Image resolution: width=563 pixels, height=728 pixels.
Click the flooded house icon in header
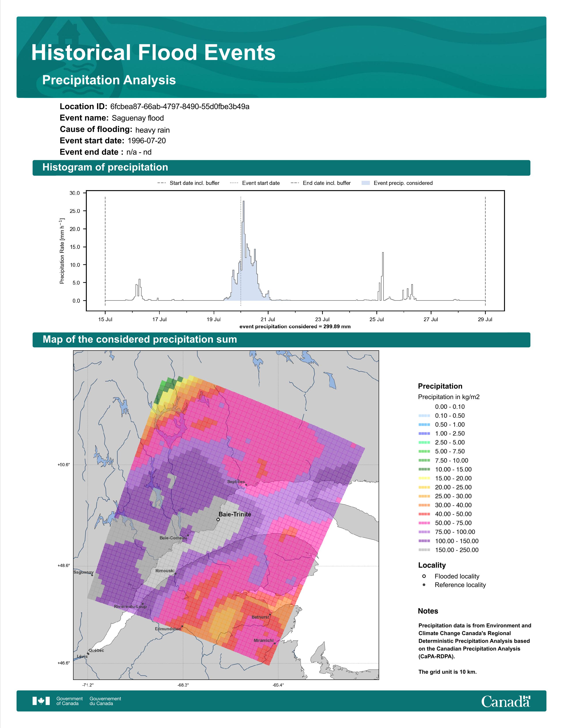[x=68, y=33]
